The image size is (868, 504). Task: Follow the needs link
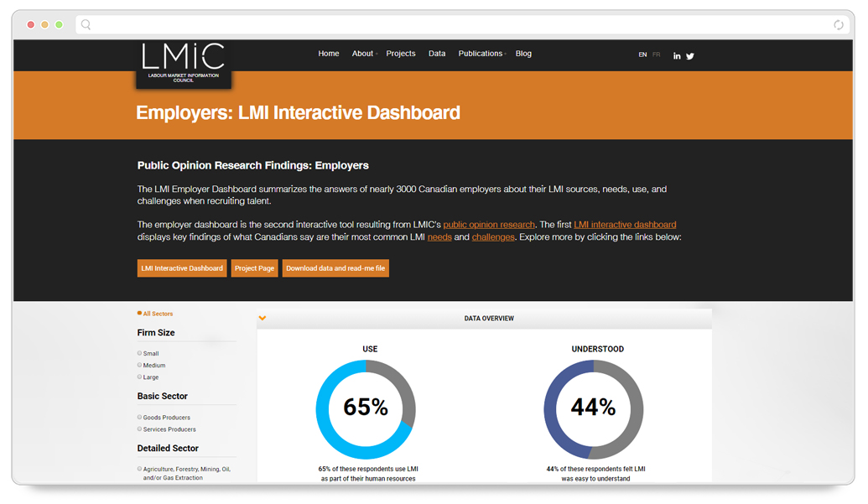[x=439, y=236]
